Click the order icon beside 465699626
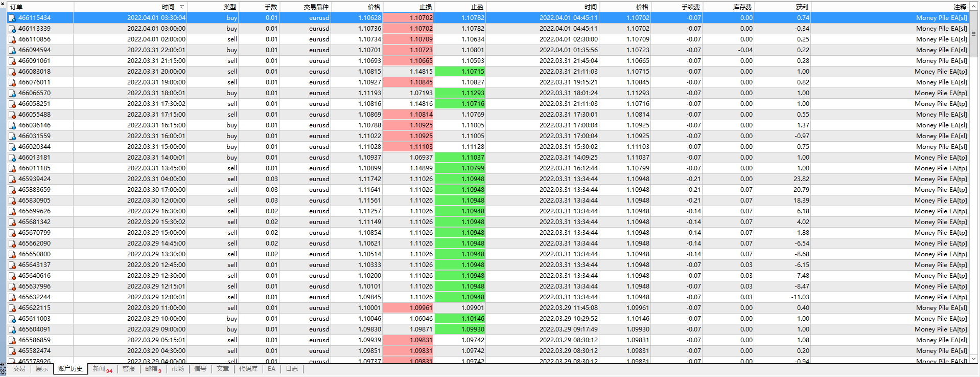The height and width of the screenshot is (377, 980). 12,211
